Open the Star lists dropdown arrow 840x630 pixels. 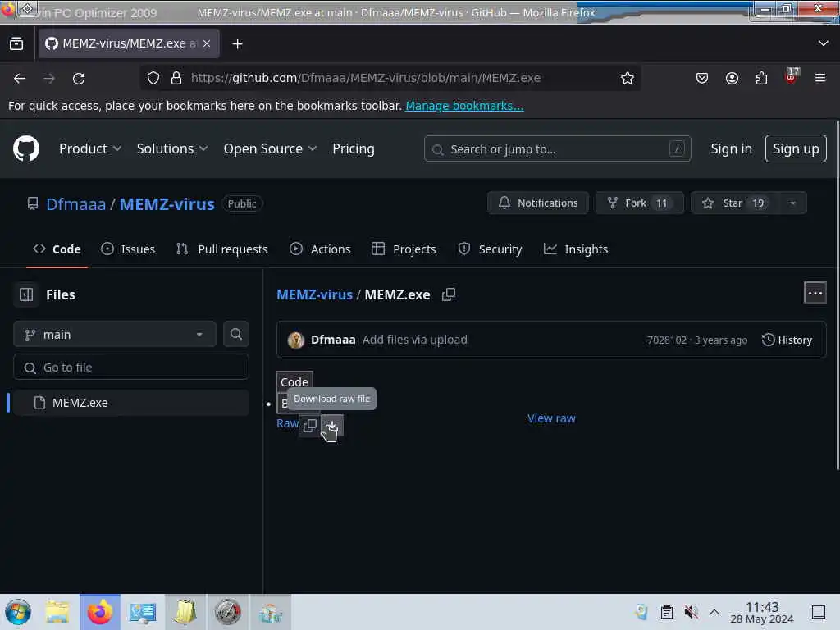(x=793, y=203)
